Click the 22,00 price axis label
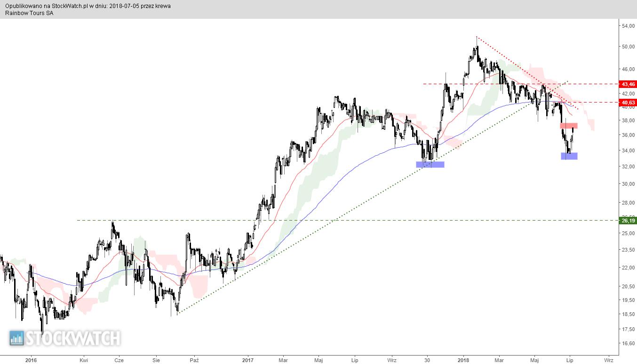 (x=629, y=268)
